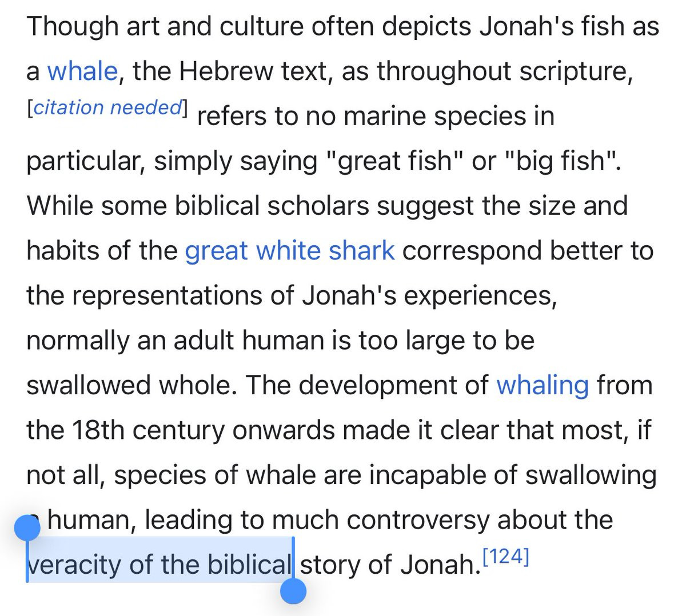This screenshot has height=616, width=686.
Task: Follow the great white shark link
Action: coord(290,251)
